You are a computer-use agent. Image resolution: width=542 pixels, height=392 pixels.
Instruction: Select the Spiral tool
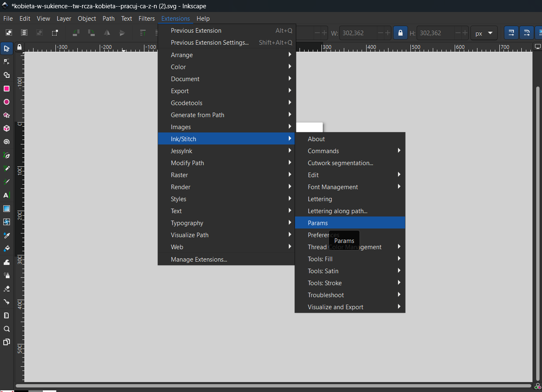(x=7, y=142)
